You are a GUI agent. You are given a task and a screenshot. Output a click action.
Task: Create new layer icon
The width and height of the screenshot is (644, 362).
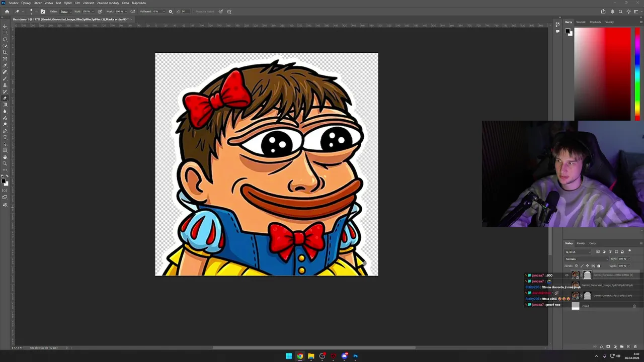pos(629,346)
